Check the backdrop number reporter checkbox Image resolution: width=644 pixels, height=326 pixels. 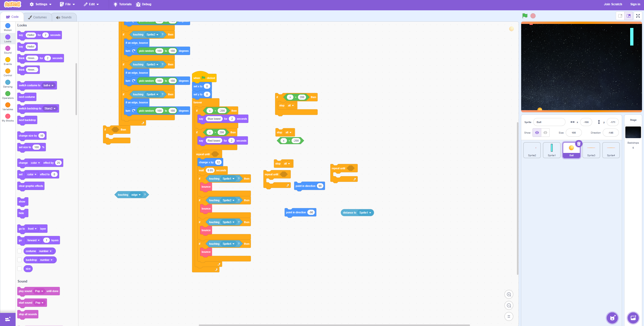coord(20,260)
